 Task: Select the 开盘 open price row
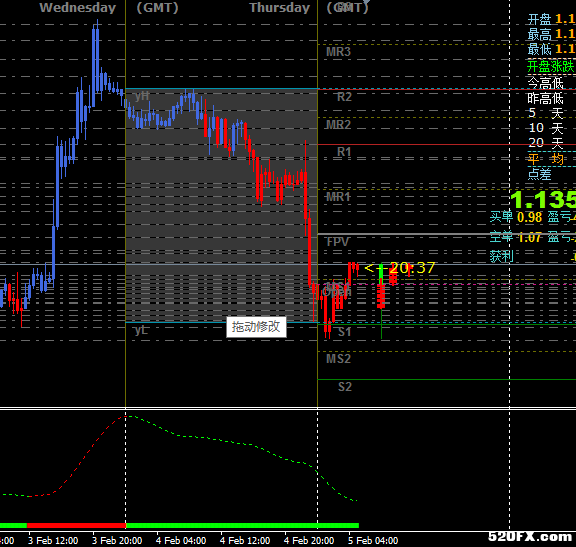tap(551, 19)
